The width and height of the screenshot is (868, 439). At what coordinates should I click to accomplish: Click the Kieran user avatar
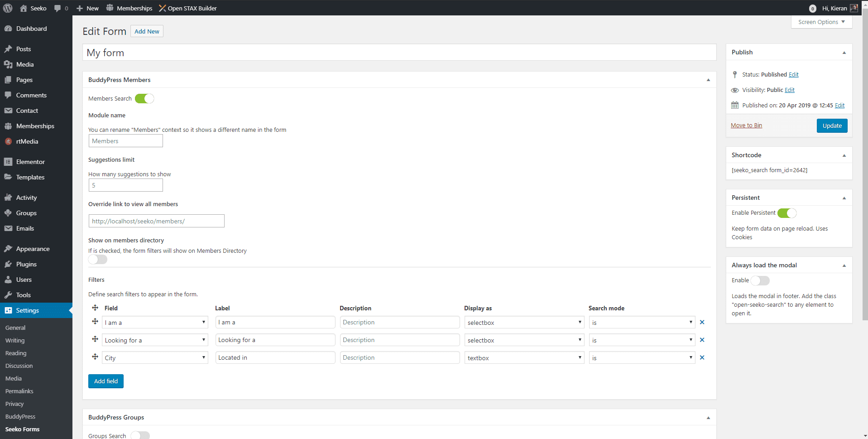click(x=854, y=8)
